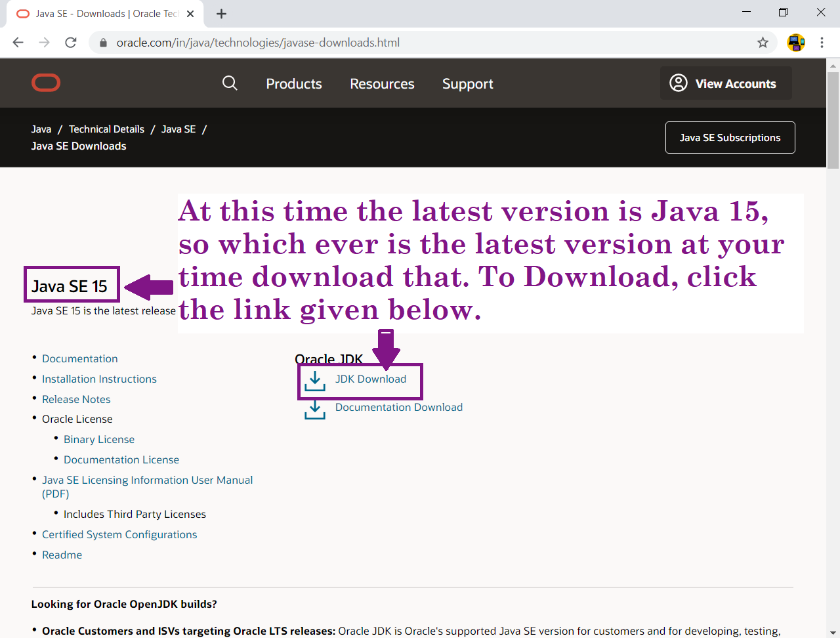Screen dimensions: 840x638
Task: Open the Resources menu
Action: point(382,84)
